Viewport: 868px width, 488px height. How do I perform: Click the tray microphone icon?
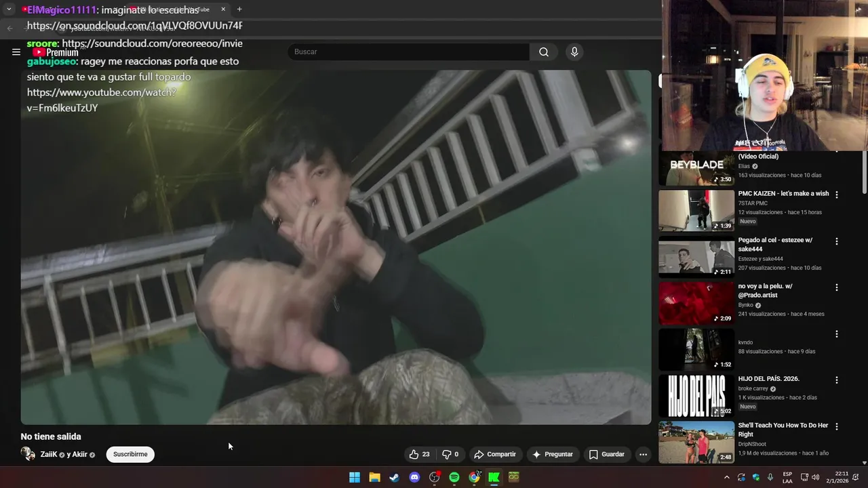[x=770, y=477]
